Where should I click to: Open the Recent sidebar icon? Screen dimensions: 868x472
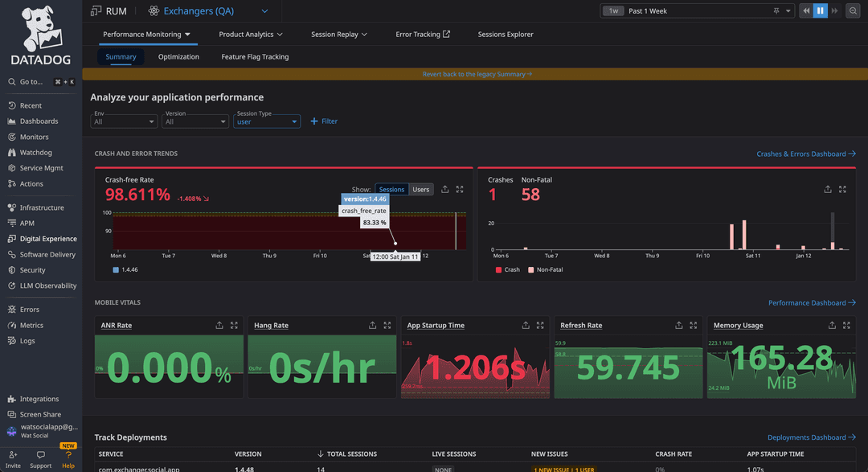[x=11, y=105]
